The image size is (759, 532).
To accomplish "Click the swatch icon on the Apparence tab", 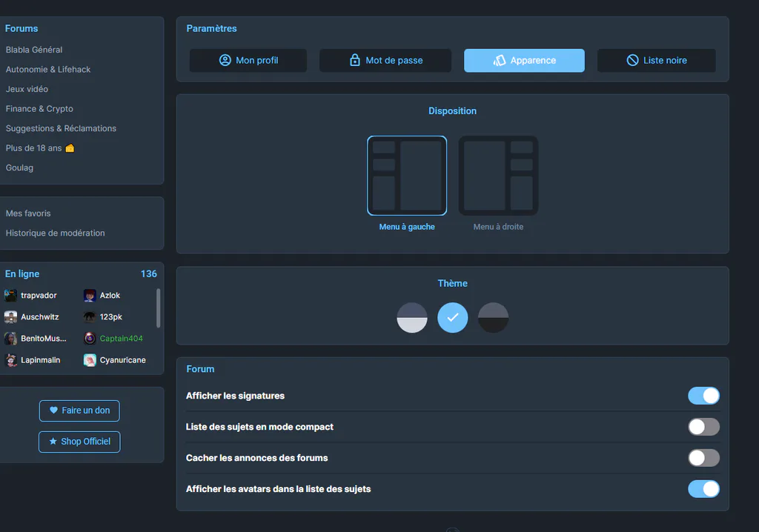I will (x=500, y=60).
